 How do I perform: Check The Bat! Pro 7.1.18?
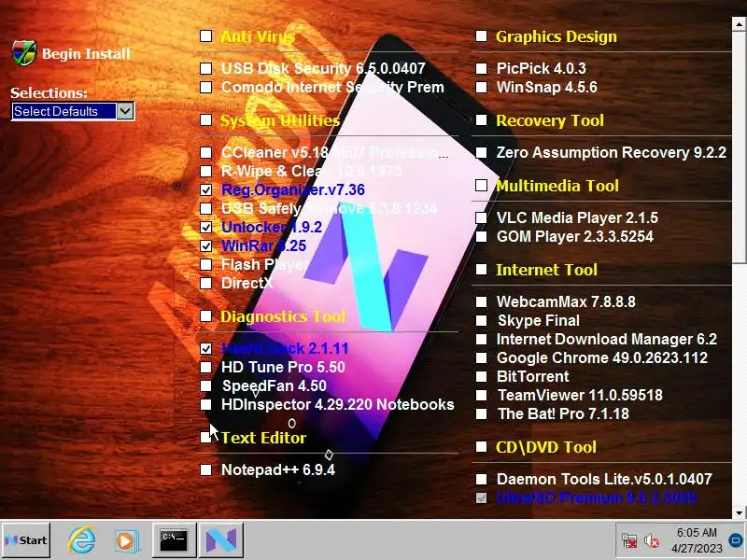(482, 413)
